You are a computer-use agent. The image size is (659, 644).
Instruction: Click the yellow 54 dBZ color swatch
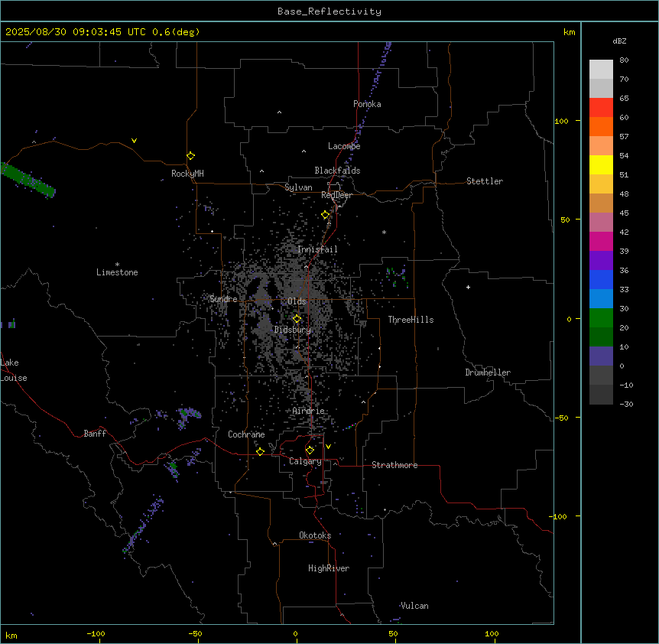click(601, 164)
